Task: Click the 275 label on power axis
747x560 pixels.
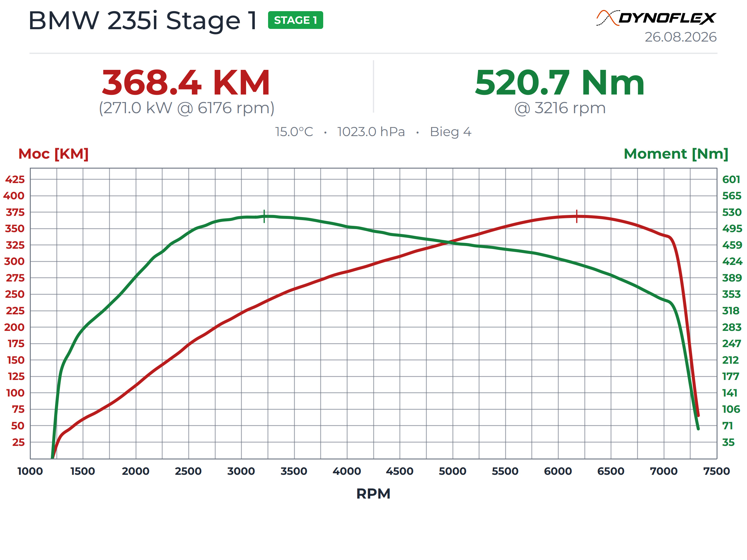Action: click(15, 278)
